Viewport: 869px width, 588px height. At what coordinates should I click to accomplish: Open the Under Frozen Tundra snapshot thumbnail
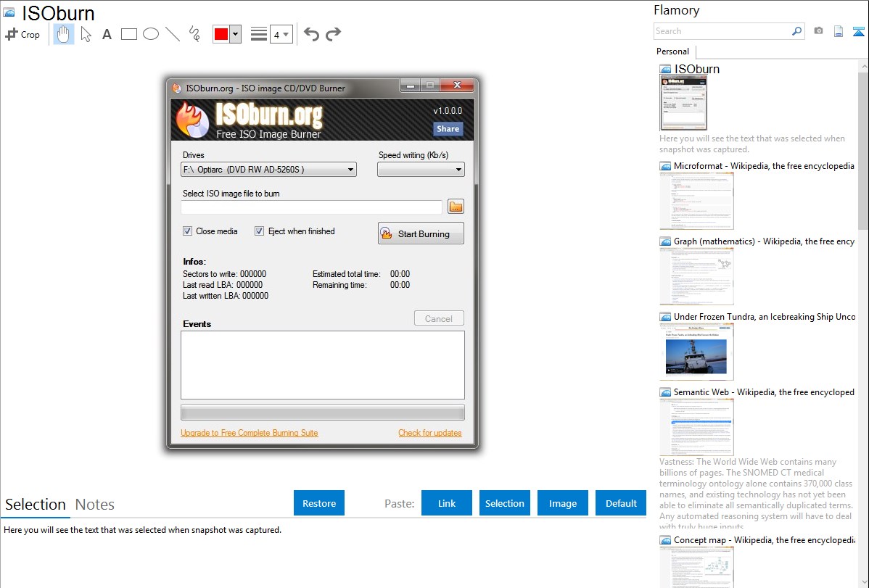pos(696,352)
